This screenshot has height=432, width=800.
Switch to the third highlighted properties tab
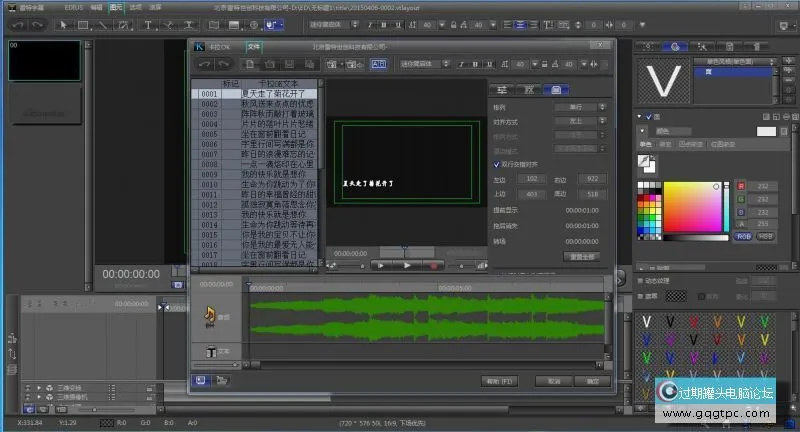(556, 90)
